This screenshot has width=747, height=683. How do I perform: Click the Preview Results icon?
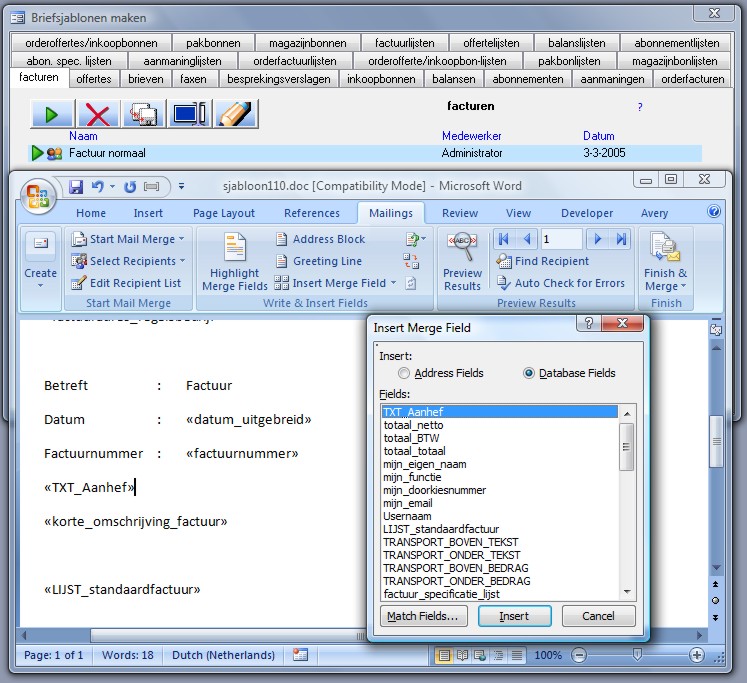click(x=462, y=261)
